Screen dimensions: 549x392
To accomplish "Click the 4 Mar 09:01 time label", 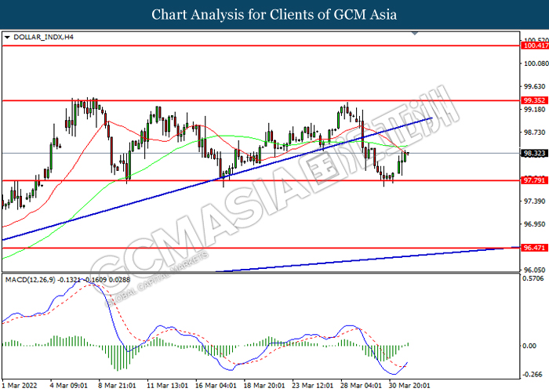I will (x=69, y=386).
